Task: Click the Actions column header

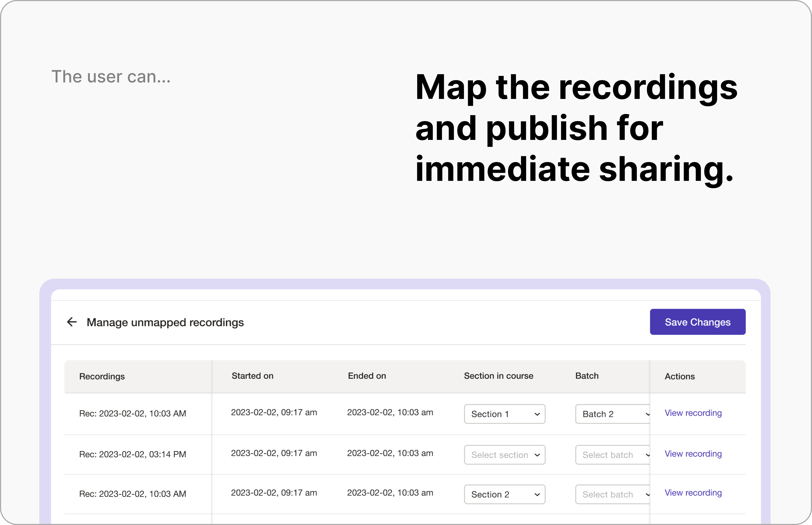Action: pos(680,376)
